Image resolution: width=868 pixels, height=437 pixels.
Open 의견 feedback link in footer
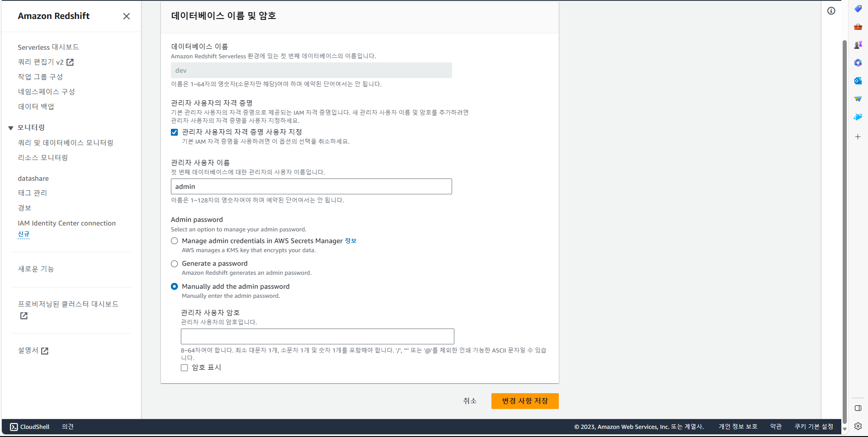click(68, 427)
